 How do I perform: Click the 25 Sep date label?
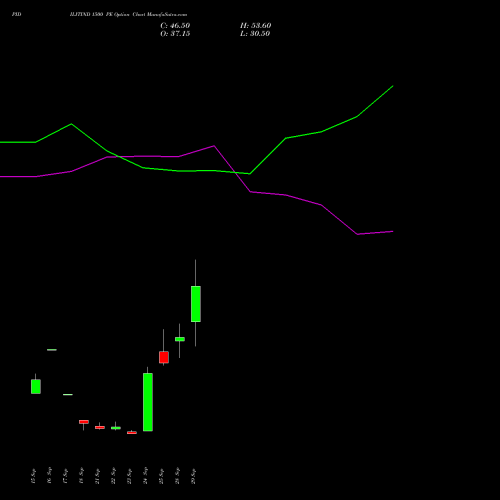pos(161,476)
